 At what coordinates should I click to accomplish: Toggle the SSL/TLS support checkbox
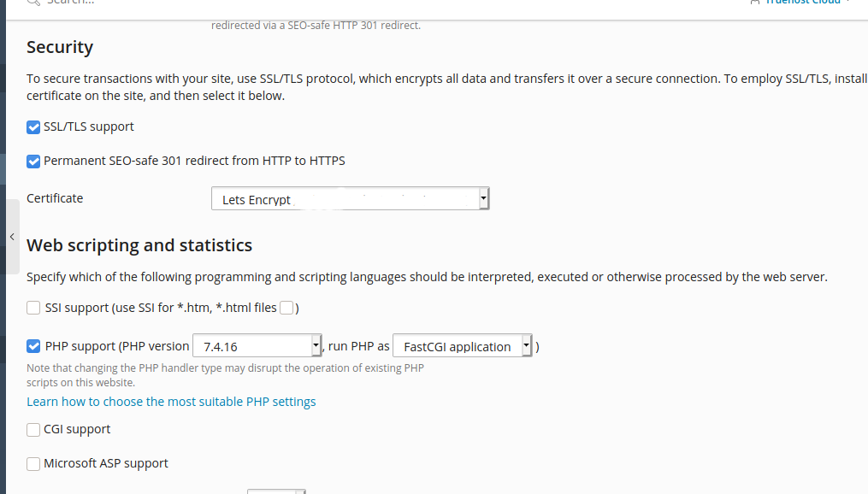33,127
